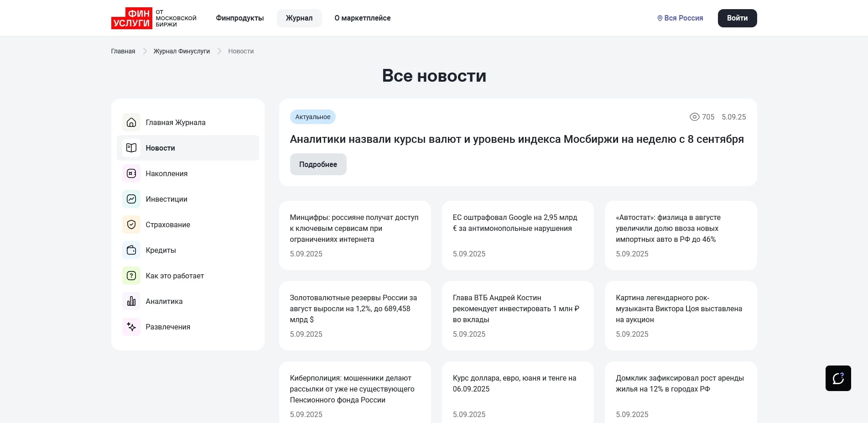Switch to the Журнал tab
The width and height of the screenshot is (868, 423).
coord(299,18)
